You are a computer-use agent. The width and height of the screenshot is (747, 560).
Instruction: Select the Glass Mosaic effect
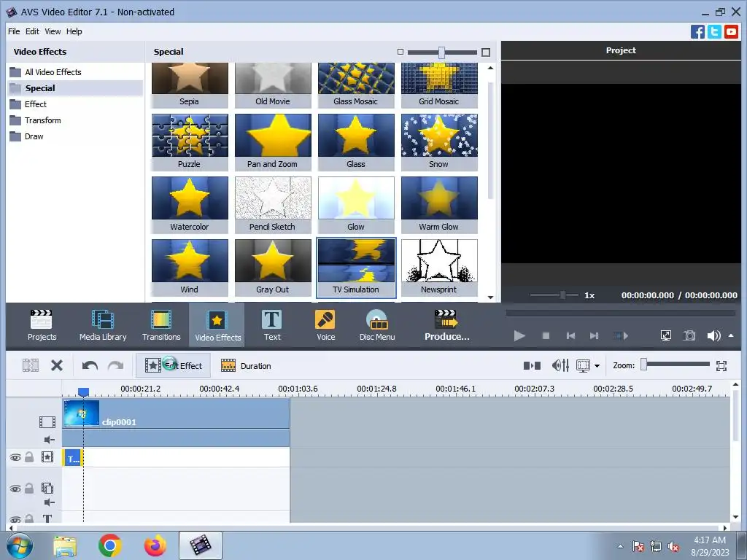pyautogui.click(x=356, y=85)
